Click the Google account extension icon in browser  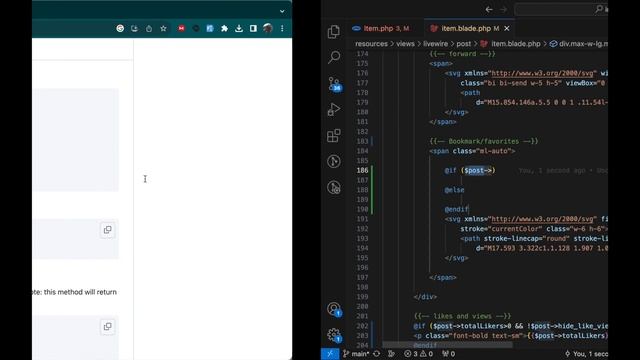120,29
